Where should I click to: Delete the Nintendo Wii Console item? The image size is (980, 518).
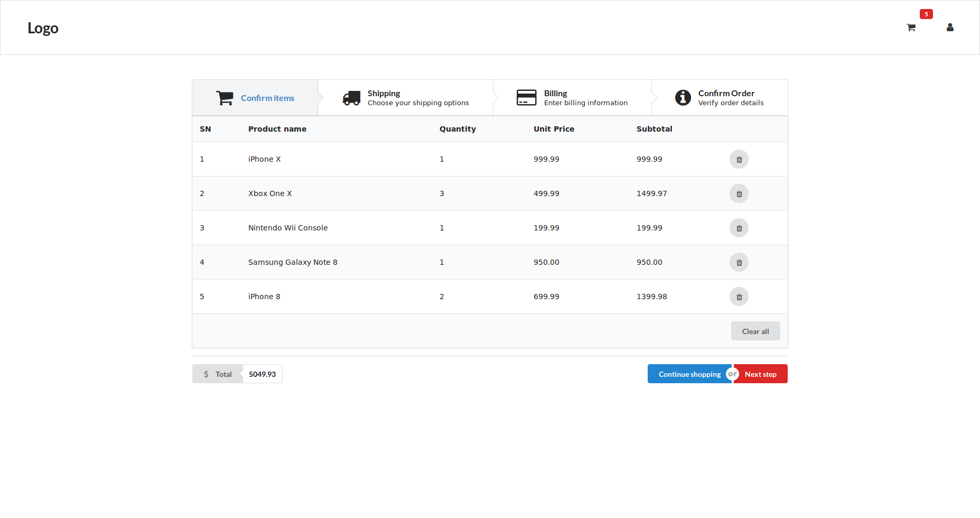[x=739, y=228]
